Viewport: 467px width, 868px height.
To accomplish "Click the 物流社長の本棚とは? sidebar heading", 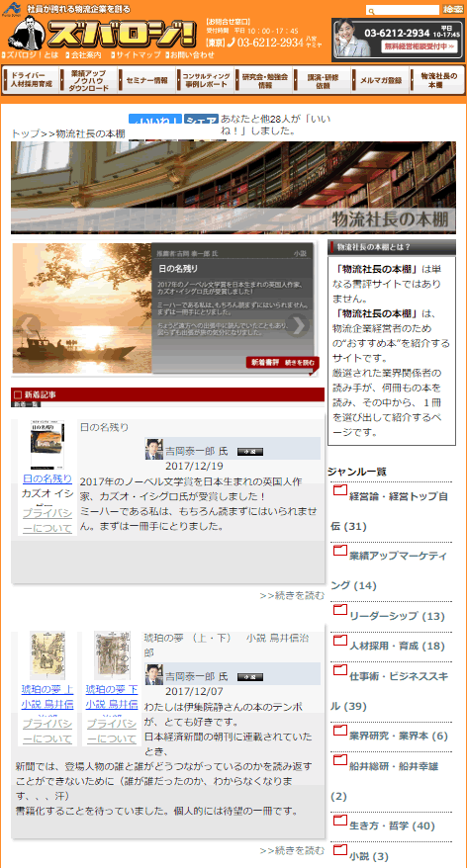I will click(x=392, y=247).
